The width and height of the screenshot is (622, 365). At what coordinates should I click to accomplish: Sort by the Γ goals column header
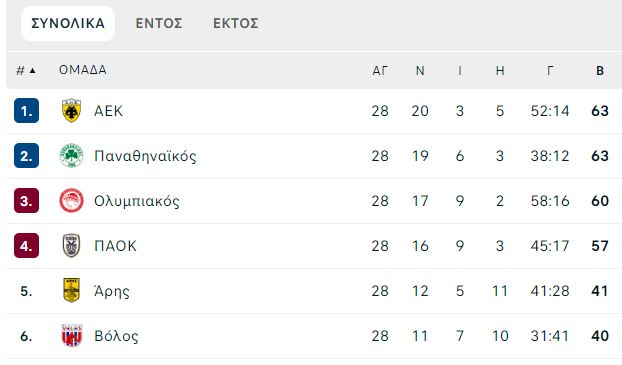pyautogui.click(x=550, y=71)
